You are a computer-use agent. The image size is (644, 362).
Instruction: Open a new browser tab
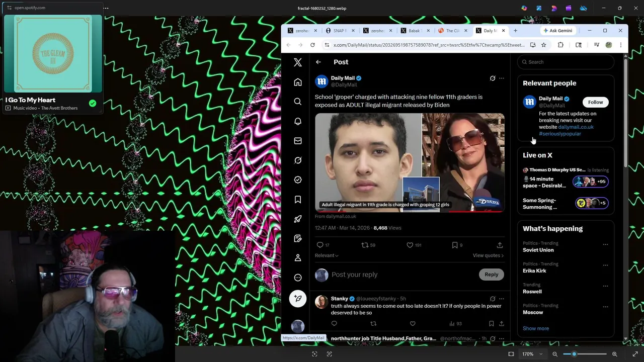(x=515, y=31)
